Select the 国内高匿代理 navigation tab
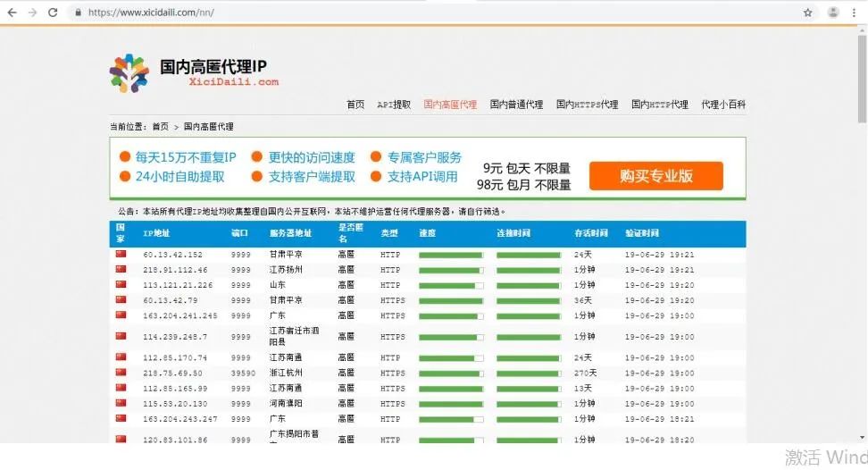 pos(450,104)
